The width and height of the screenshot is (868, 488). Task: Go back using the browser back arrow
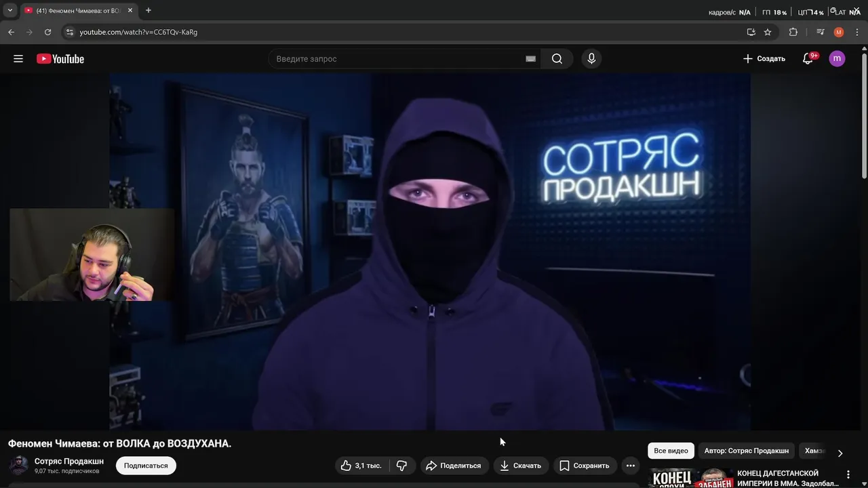[x=11, y=32]
